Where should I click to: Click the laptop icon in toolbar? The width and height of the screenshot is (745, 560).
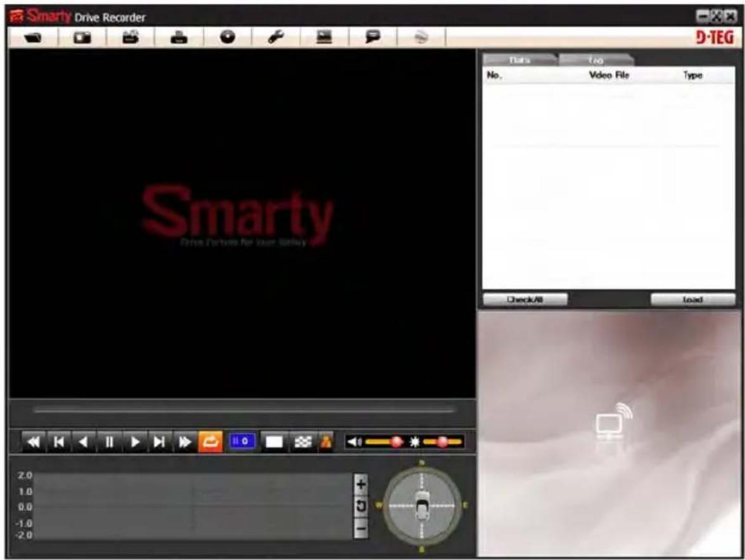(x=324, y=37)
